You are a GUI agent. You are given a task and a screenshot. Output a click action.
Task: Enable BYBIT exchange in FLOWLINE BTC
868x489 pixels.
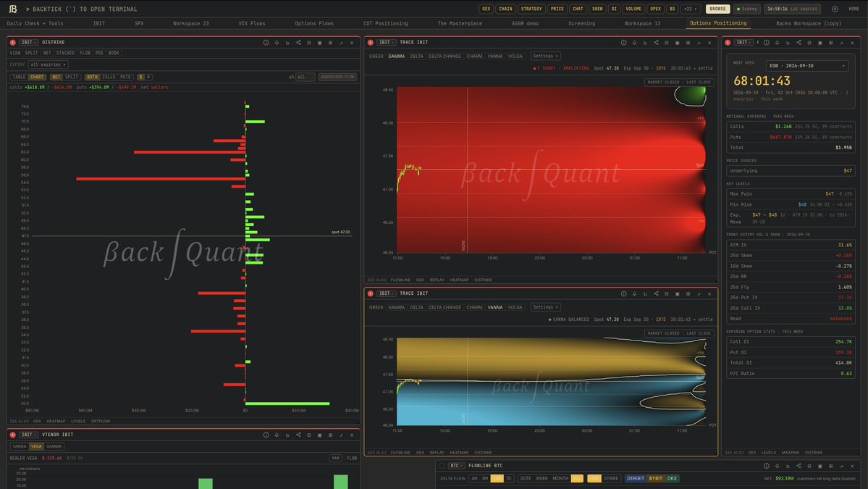pos(655,478)
